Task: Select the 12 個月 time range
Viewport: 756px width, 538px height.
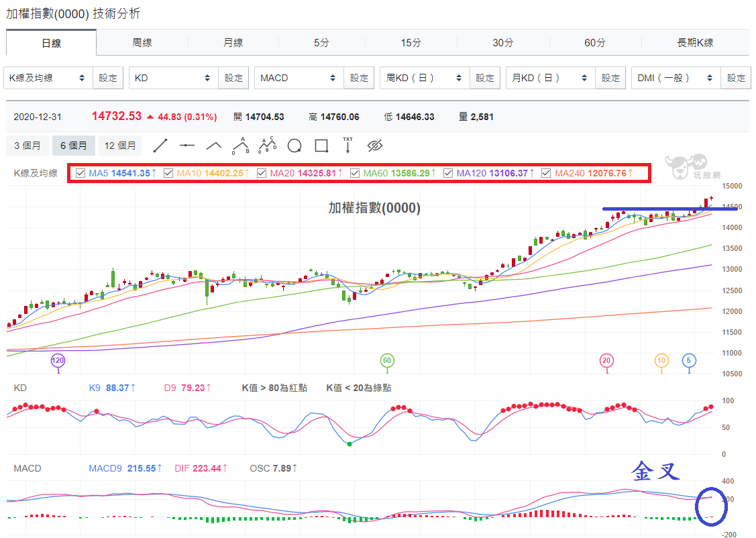Action: tap(120, 146)
